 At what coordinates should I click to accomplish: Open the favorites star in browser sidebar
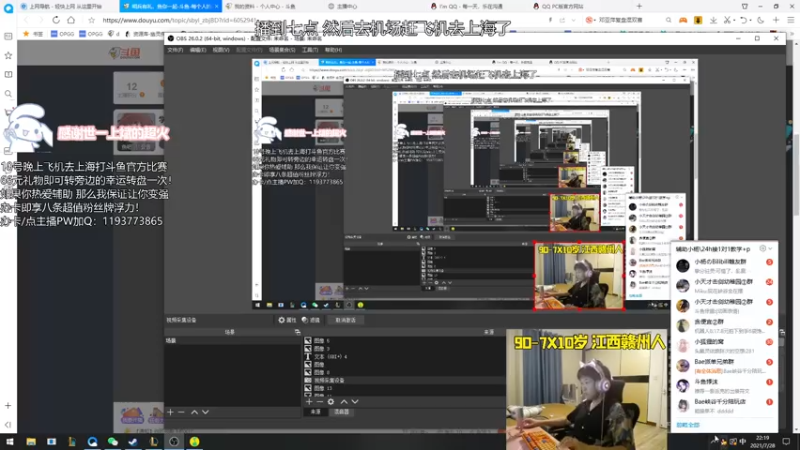[8, 55]
